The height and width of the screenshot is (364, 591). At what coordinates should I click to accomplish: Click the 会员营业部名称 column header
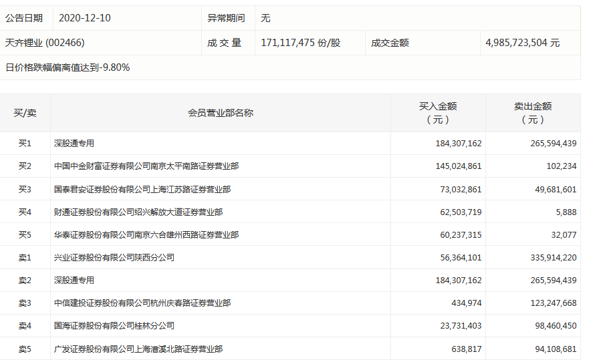click(221, 113)
